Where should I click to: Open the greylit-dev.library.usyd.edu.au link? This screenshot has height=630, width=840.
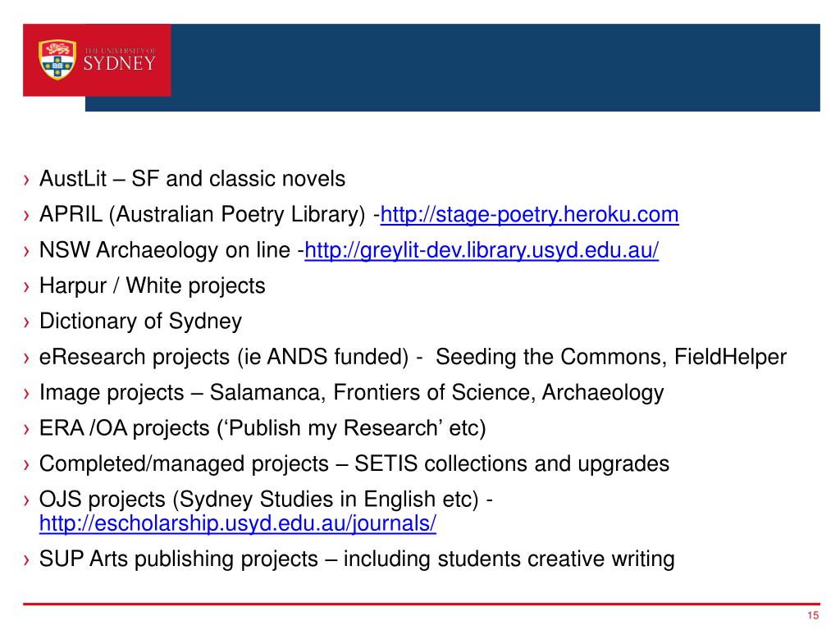[x=482, y=251]
